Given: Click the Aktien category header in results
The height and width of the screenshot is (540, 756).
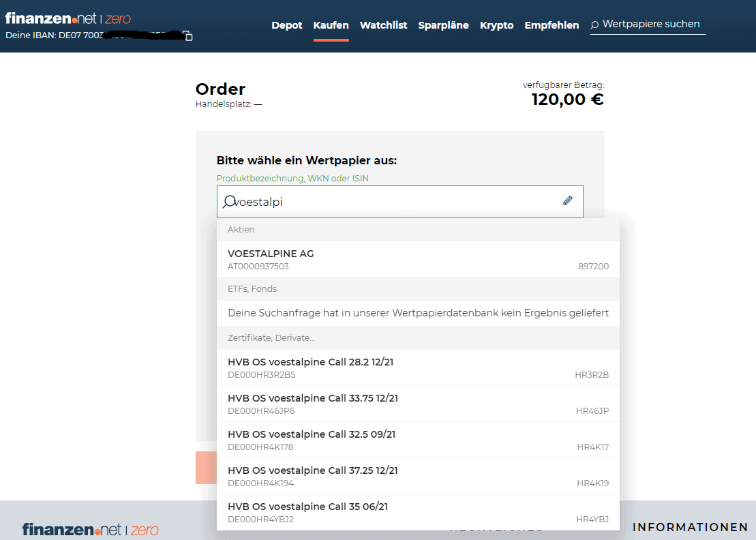Looking at the screenshot, I should (x=418, y=230).
